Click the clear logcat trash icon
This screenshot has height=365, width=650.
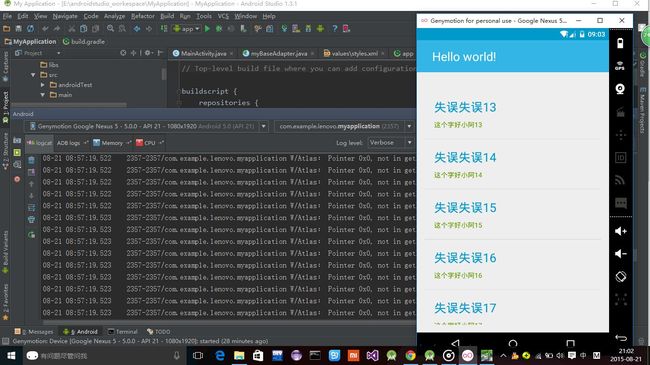point(31,160)
